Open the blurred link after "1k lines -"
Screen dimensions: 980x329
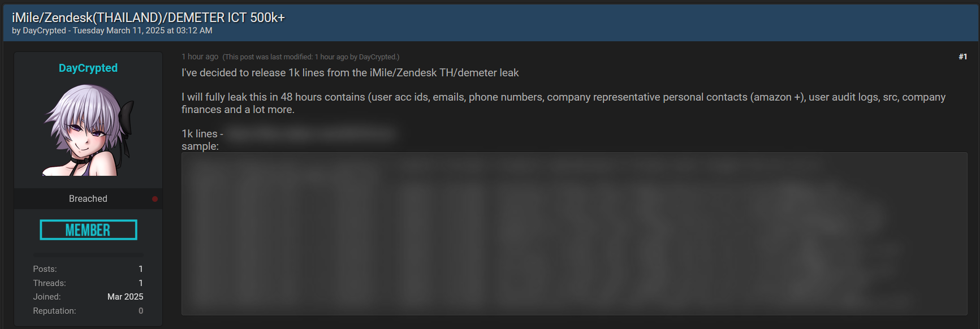pos(312,134)
